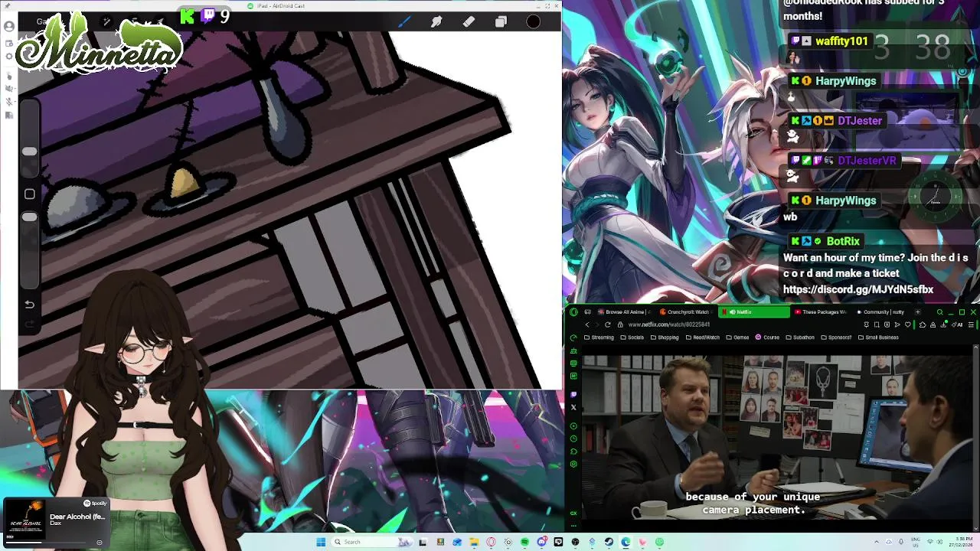The height and width of the screenshot is (551, 980).
Task: Click the DTJester username in chat
Action: tap(860, 121)
